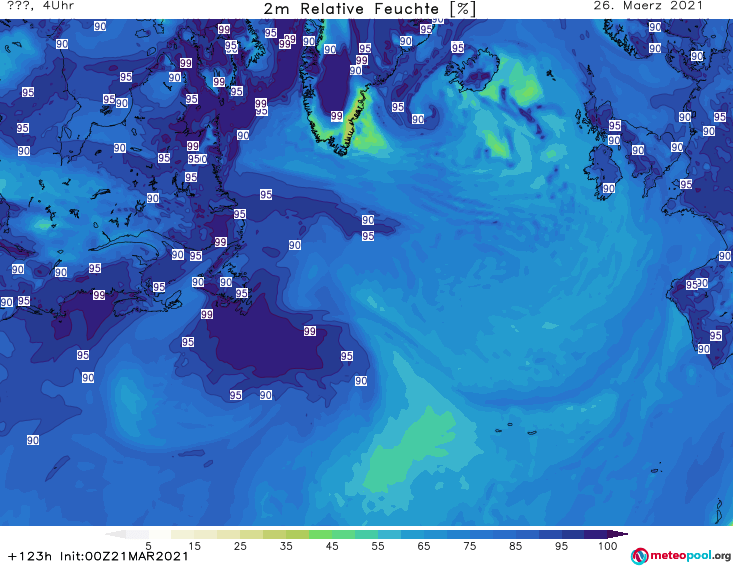
Task: Click the meteopool circular logo icon
Action: (x=640, y=556)
